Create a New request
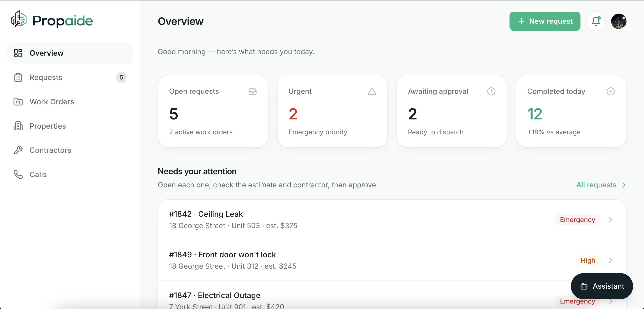Screen dimensions: 644x309 coord(545,21)
